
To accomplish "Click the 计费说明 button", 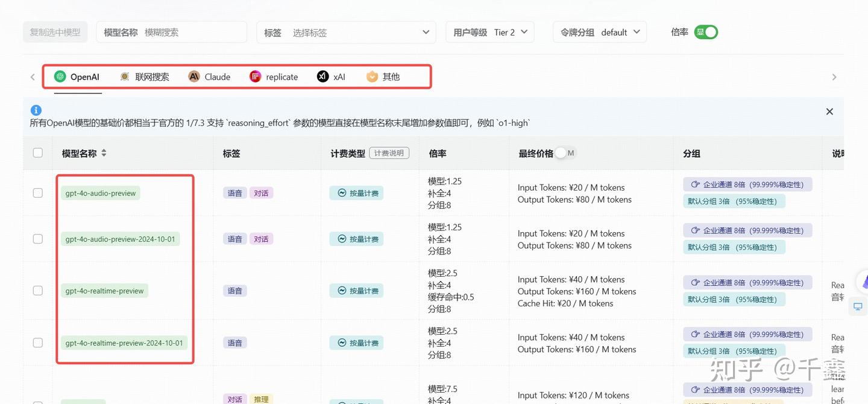I will (389, 153).
